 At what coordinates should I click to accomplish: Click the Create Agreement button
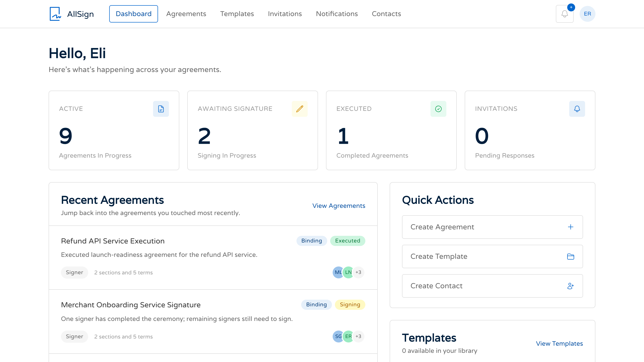pyautogui.click(x=492, y=227)
